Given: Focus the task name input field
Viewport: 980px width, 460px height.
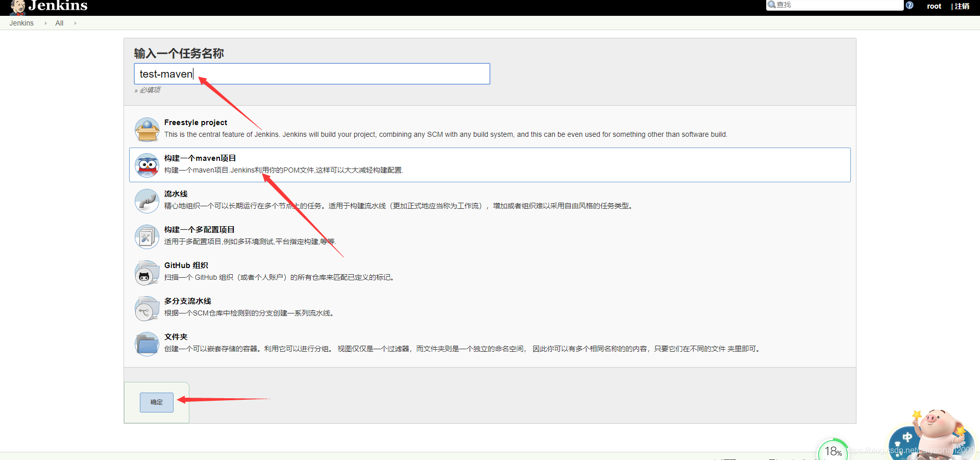Looking at the screenshot, I should click(312, 74).
